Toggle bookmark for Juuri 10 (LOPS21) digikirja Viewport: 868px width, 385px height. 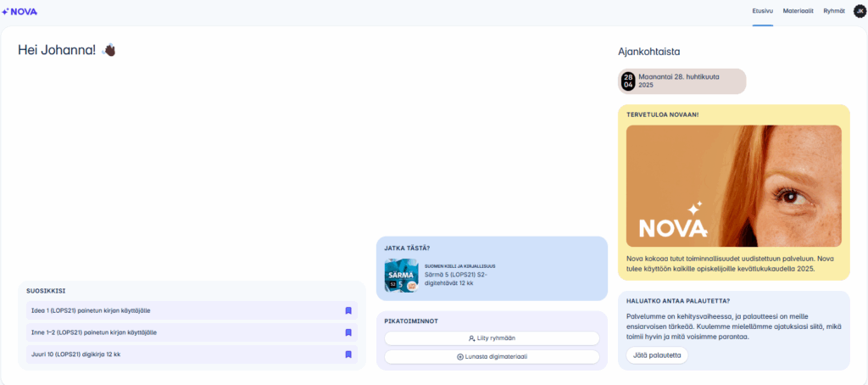coord(348,354)
